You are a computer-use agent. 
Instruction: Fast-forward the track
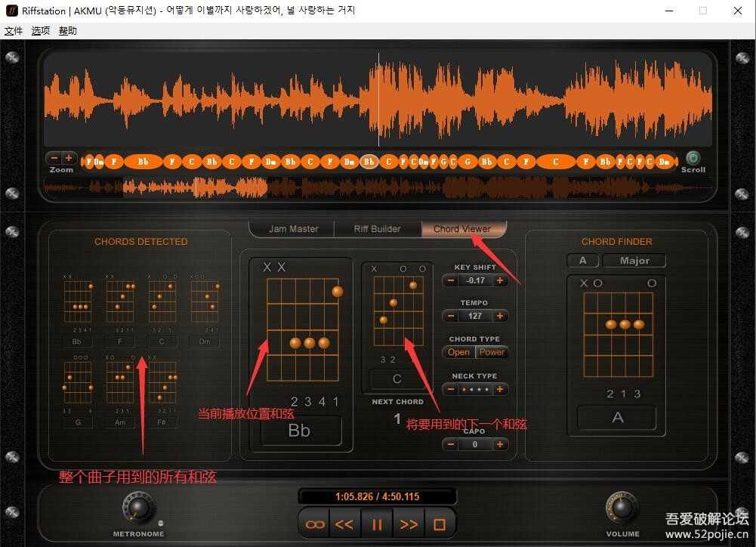tap(409, 523)
